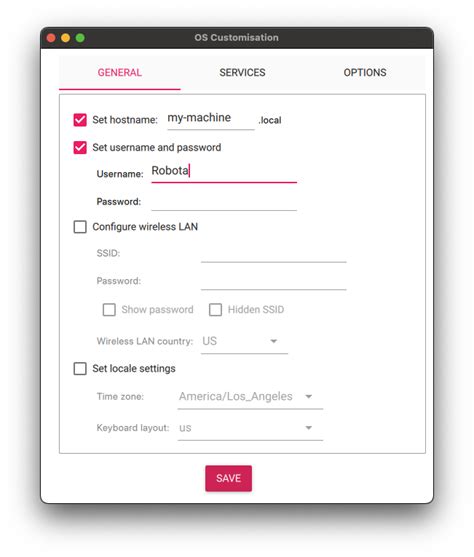The image size is (474, 557).
Task: Close the OS Customisation window
Action: point(51,38)
